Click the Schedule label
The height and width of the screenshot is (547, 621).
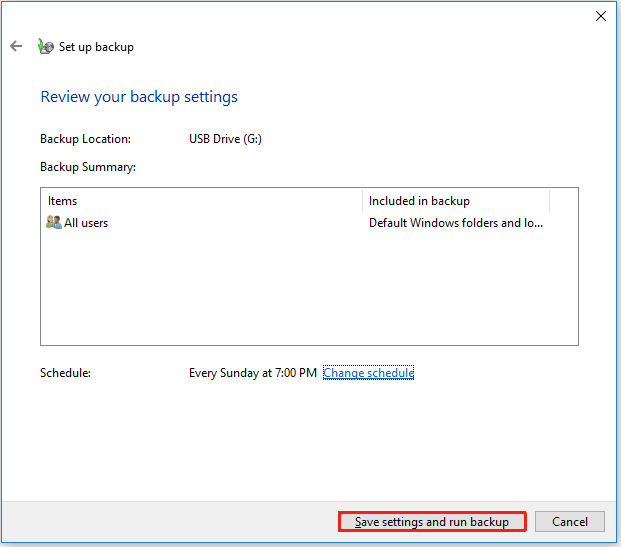tap(65, 373)
